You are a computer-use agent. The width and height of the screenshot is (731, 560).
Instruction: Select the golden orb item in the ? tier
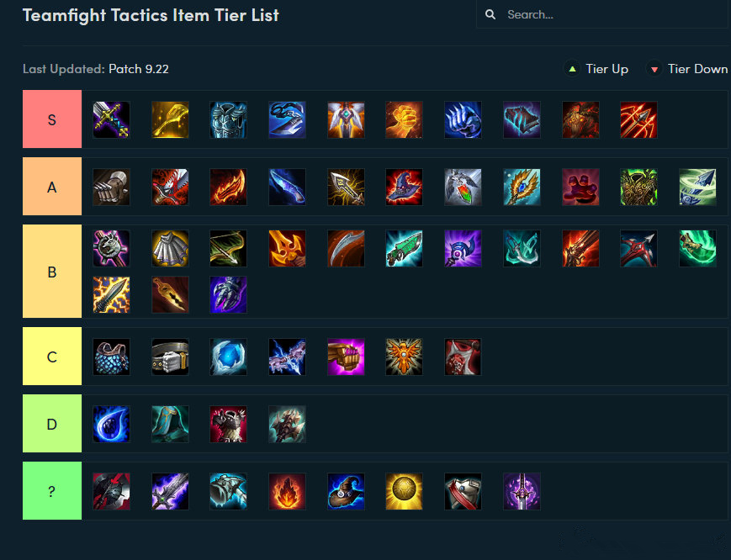[403, 492]
